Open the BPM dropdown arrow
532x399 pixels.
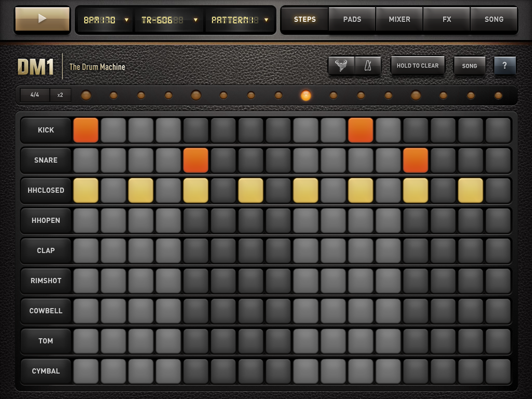pyautogui.click(x=127, y=20)
